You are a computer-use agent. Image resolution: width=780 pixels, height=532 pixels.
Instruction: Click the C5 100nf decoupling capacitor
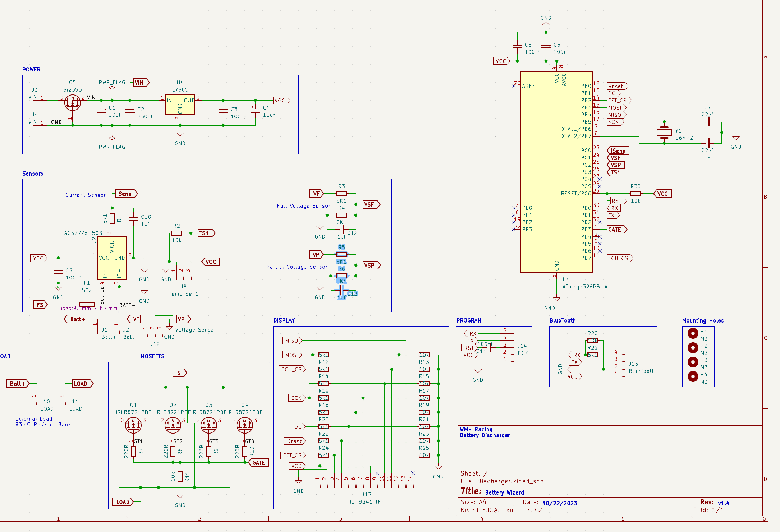pyautogui.click(x=517, y=46)
